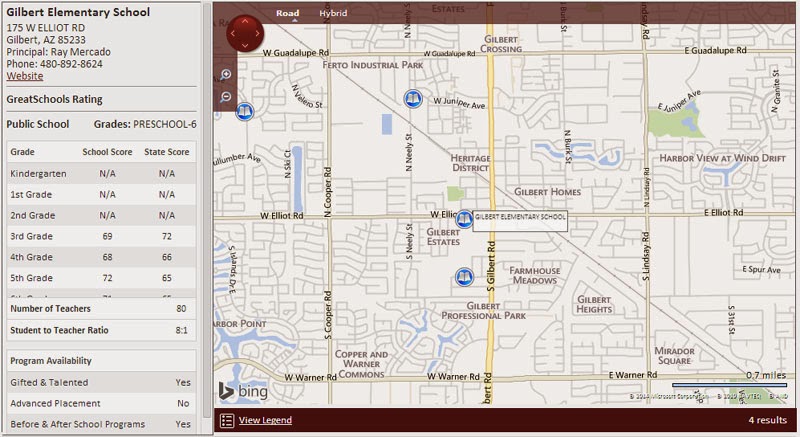Click the Principal: Ray Mercado line

[58, 52]
